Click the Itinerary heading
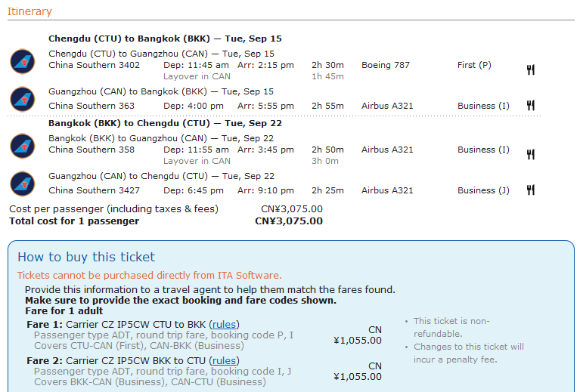Viewport: 580px width, 392px height. tap(29, 11)
